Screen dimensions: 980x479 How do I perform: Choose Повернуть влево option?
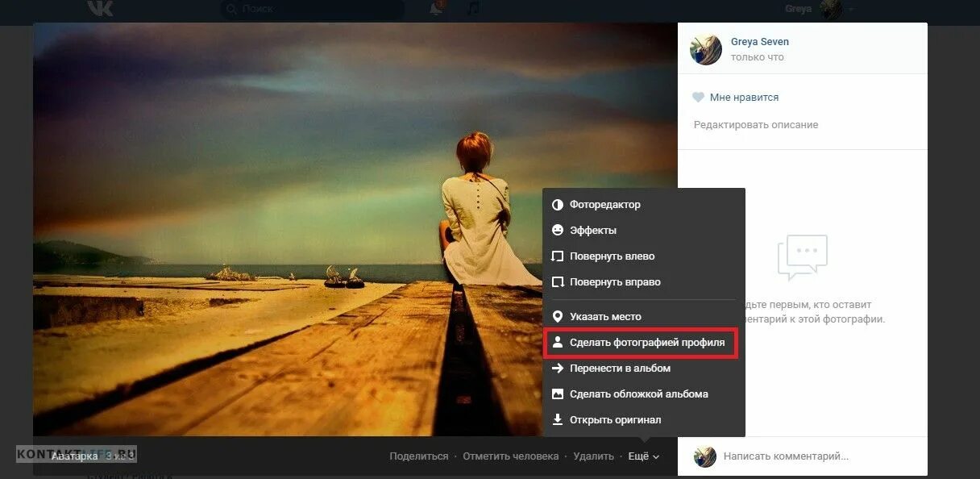(x=643, y=256)
